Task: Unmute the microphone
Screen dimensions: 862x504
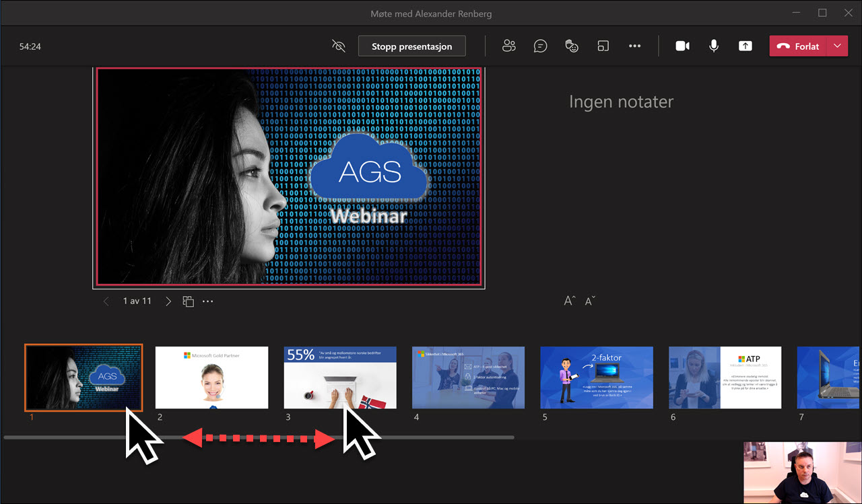Action: tap(713, 46)
